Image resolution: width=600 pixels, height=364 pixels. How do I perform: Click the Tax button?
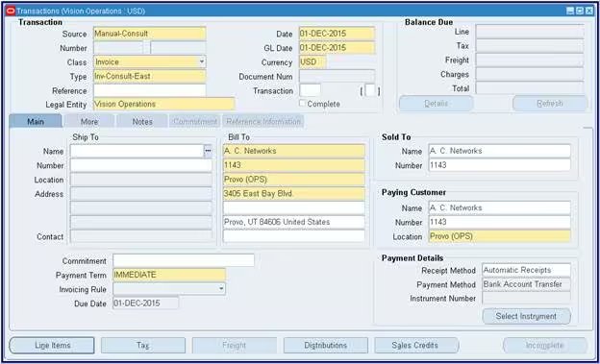143,345
